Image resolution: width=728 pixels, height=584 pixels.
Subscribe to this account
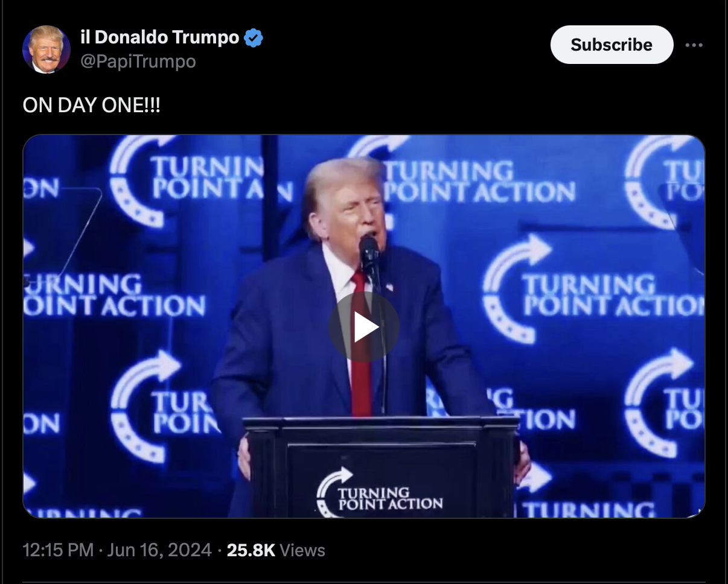(611, 45)
